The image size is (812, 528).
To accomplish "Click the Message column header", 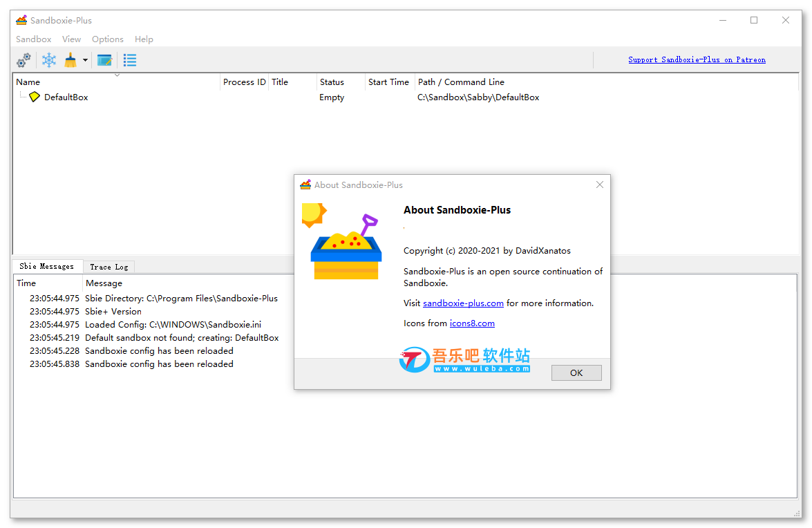I will coord(104,283).
